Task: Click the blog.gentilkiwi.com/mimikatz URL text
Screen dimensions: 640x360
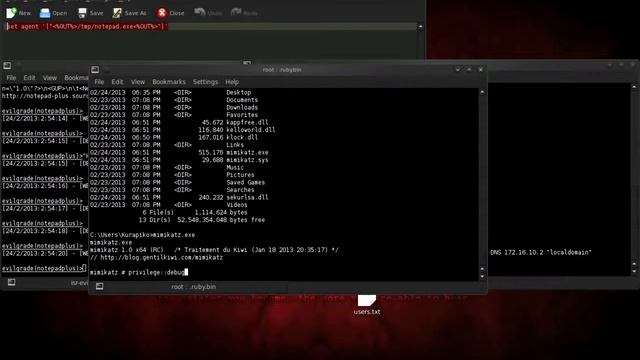Action: pos(162,258)
